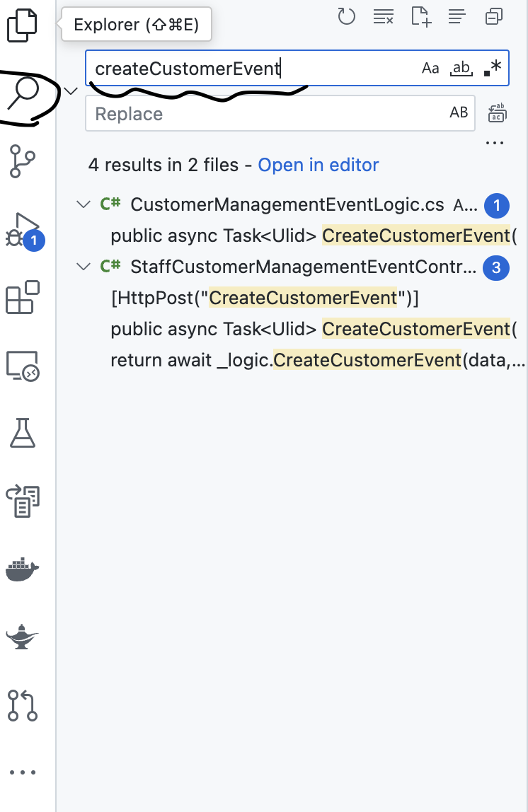
Task: Toggle Use Regular Expression option
Action: click(x=493, y=68)
